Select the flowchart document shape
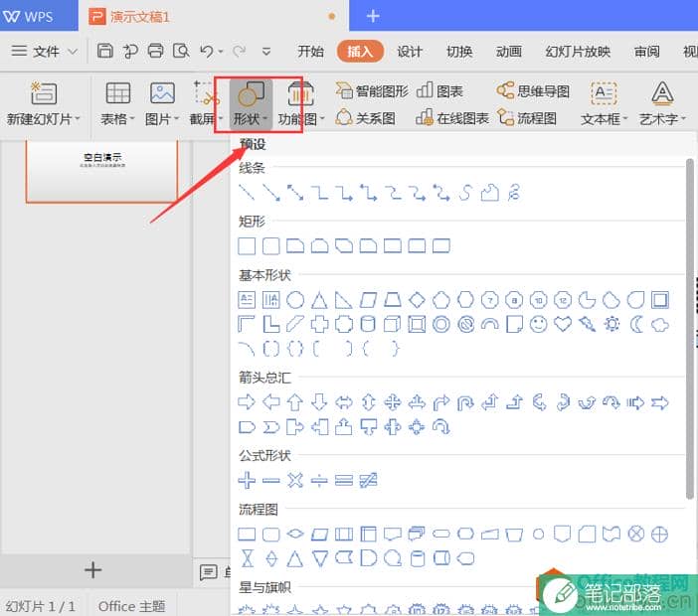Image resolution: width=698 pixels, height=616 pixels. [x=392, y=534]
